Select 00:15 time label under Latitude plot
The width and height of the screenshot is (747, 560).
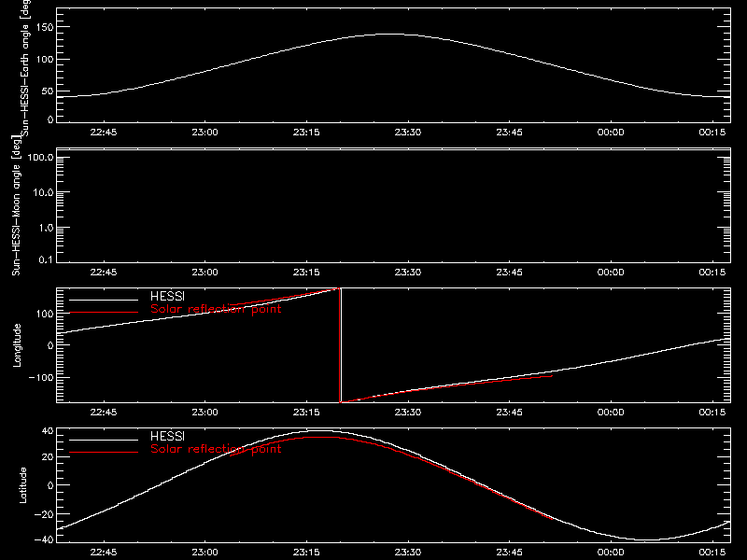coord(712,553)
